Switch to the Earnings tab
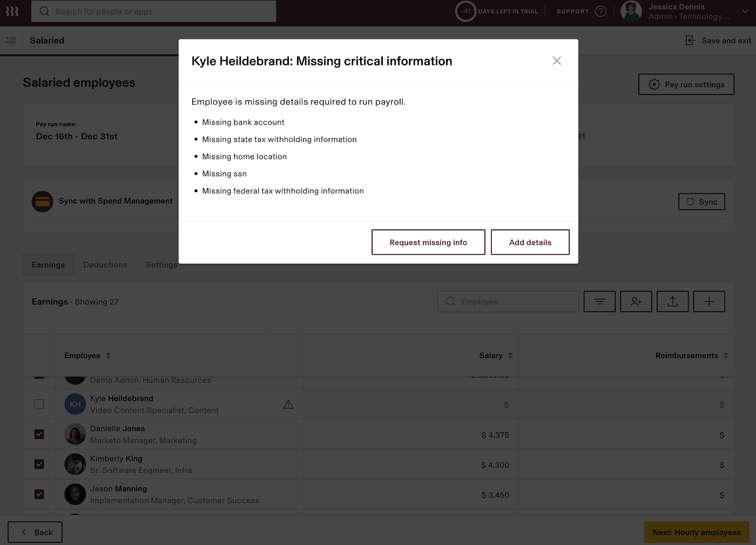 coord(48,265)
